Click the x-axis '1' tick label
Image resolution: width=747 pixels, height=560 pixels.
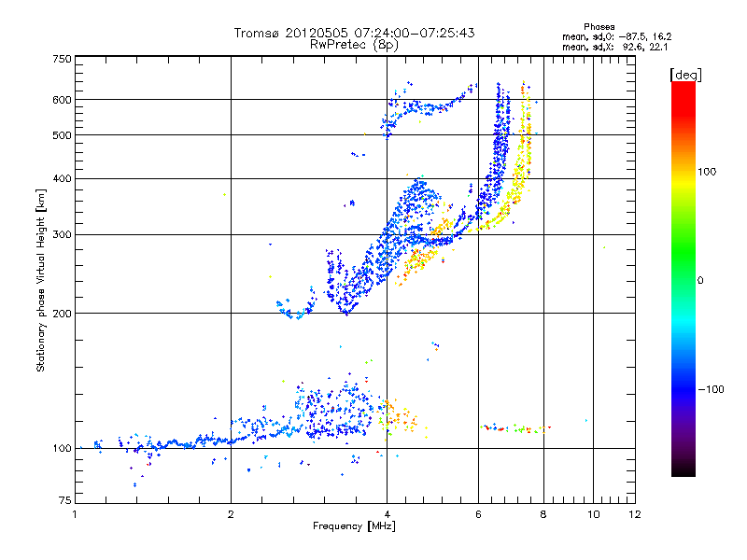(x=75, y=514)
